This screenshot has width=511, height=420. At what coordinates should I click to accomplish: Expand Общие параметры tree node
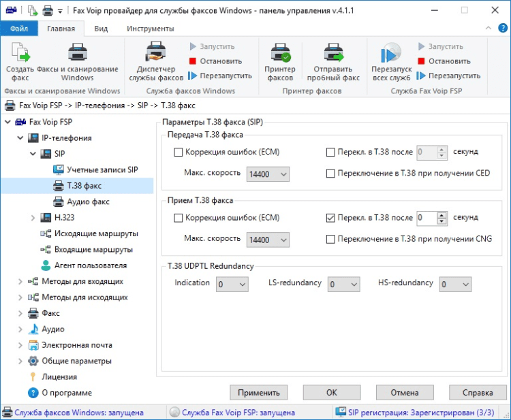point(20,361)
